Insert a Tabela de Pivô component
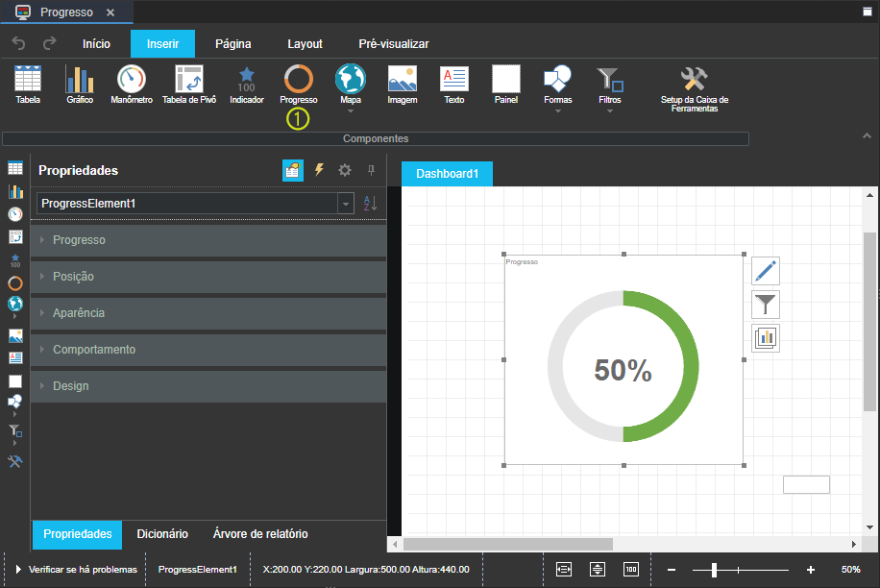 pyautogui.click(x=189, y=85)
